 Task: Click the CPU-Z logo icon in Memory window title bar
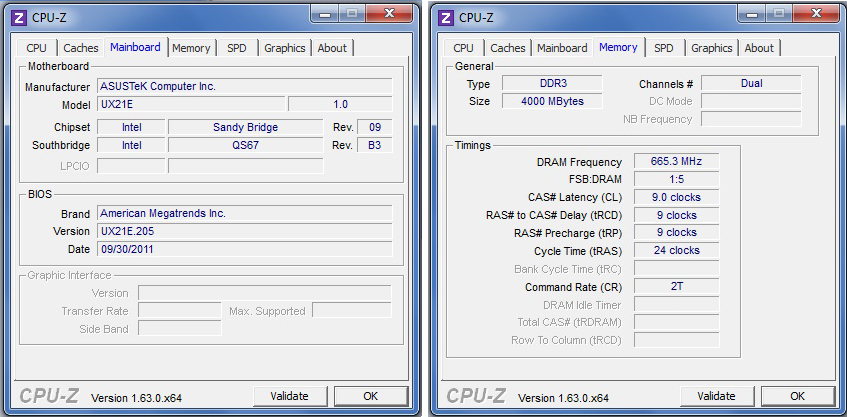pyautogui.click(x=446, y=17)
